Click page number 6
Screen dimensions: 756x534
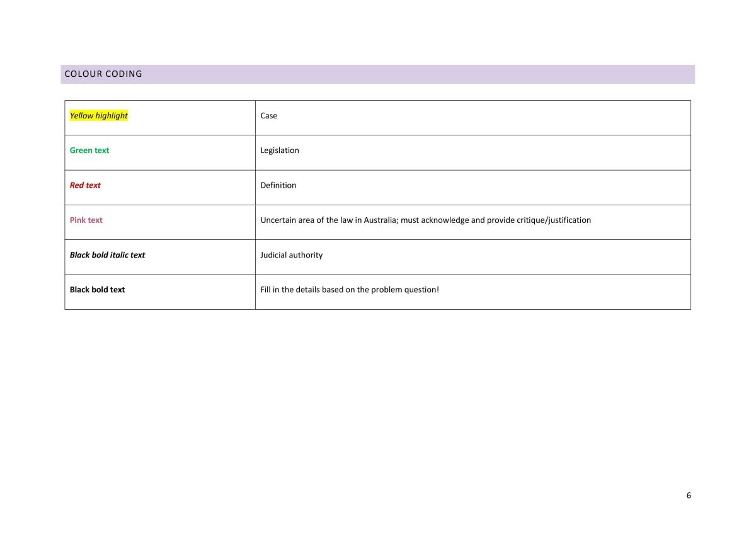689,495
